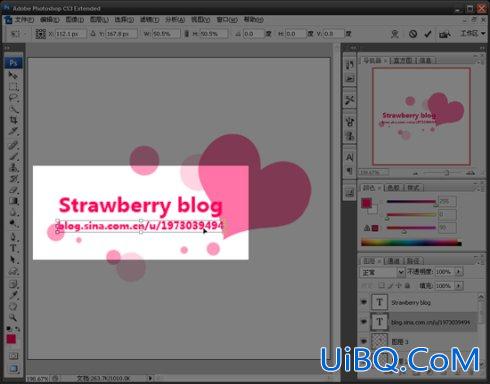Open the 图层 menu in menu bar

[x=99, y=20]
